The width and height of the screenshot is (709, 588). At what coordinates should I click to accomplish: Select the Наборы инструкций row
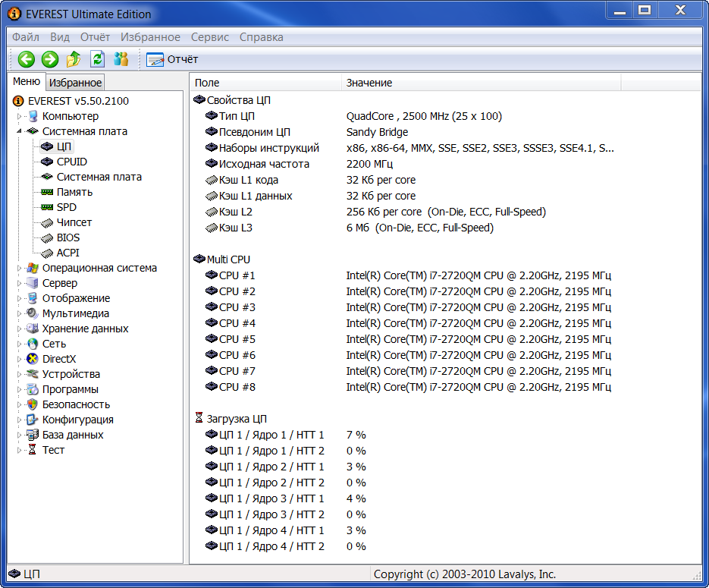click(409, 148)
